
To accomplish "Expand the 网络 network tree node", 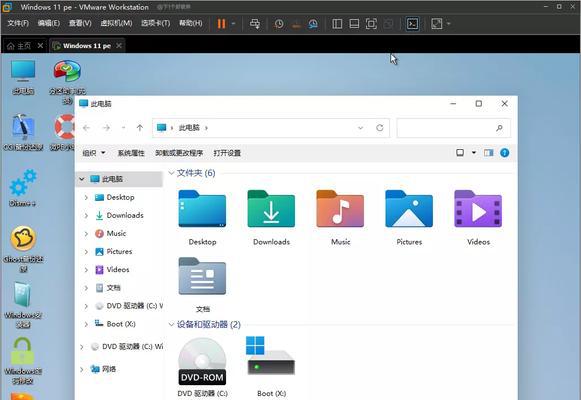I will pos(82,369).
